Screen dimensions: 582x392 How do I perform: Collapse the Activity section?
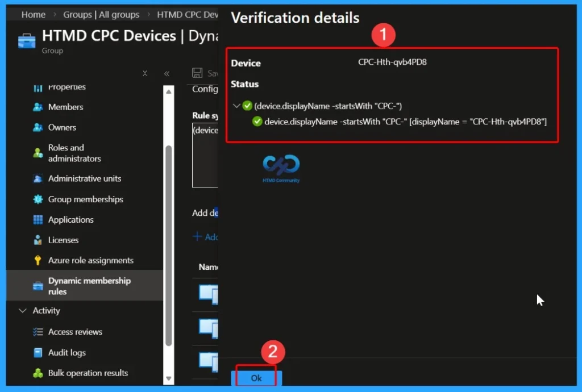22,311
